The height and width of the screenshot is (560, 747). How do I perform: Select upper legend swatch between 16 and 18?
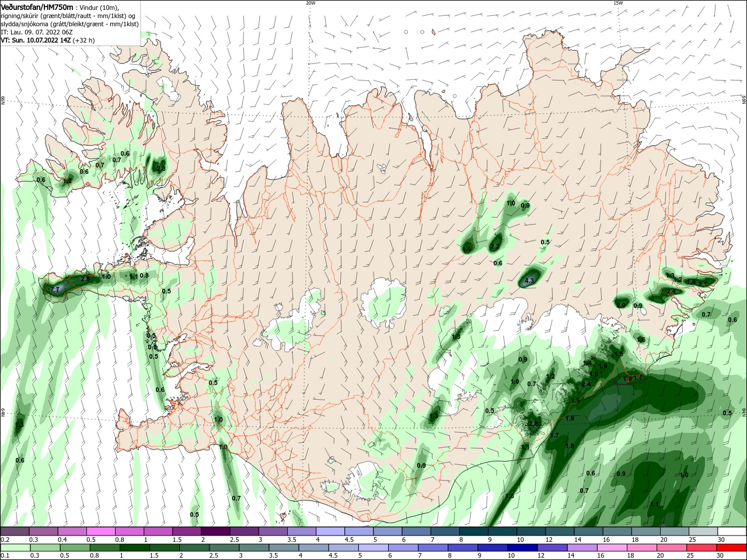click(617, 531)
